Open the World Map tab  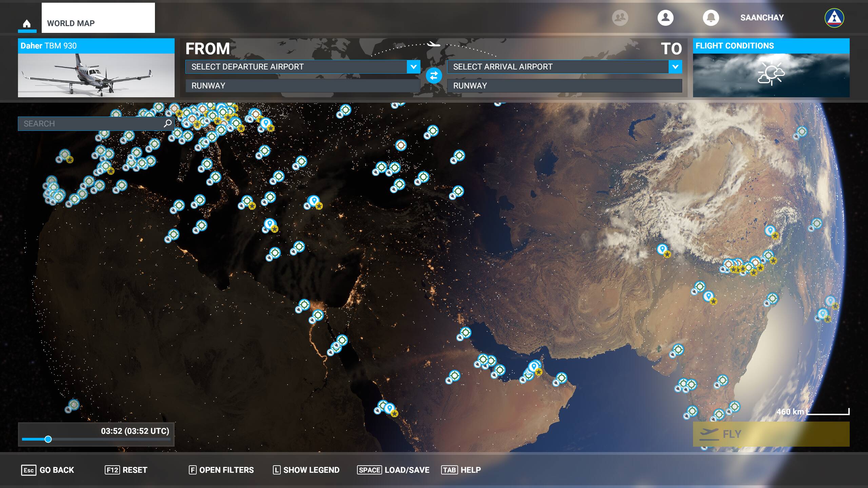[98, 18]
